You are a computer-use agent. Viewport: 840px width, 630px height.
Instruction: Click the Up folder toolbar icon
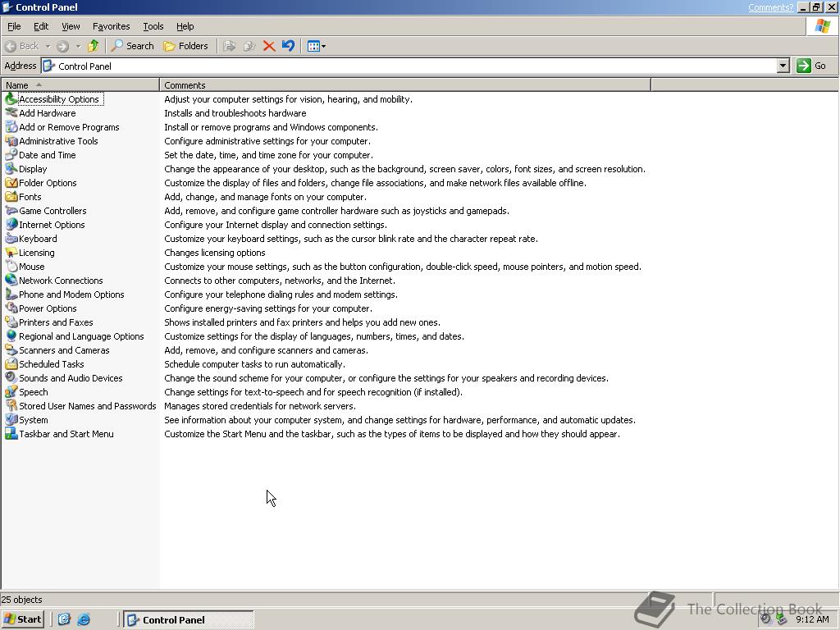[x=94, y=46]
